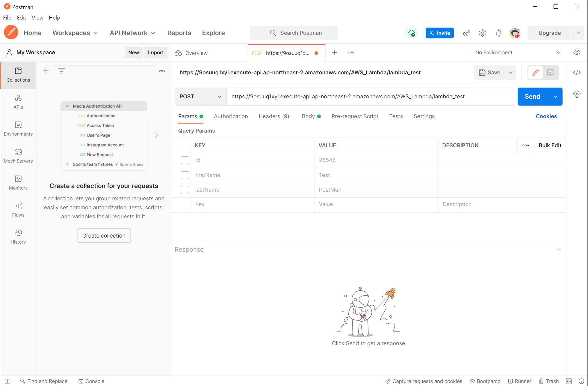
Task: Open the capture requests satellite icon in header
Action: pyautogui.click(x=466, y=33)
